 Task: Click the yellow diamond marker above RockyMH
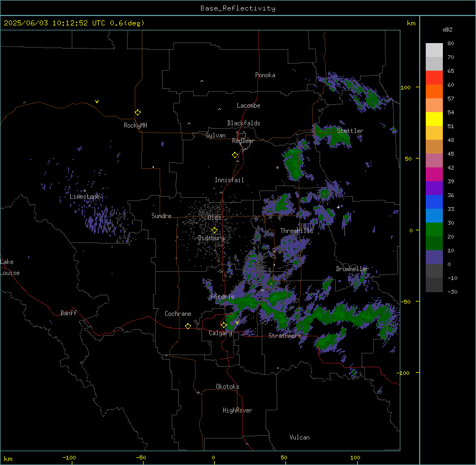[x=137, y=112]
